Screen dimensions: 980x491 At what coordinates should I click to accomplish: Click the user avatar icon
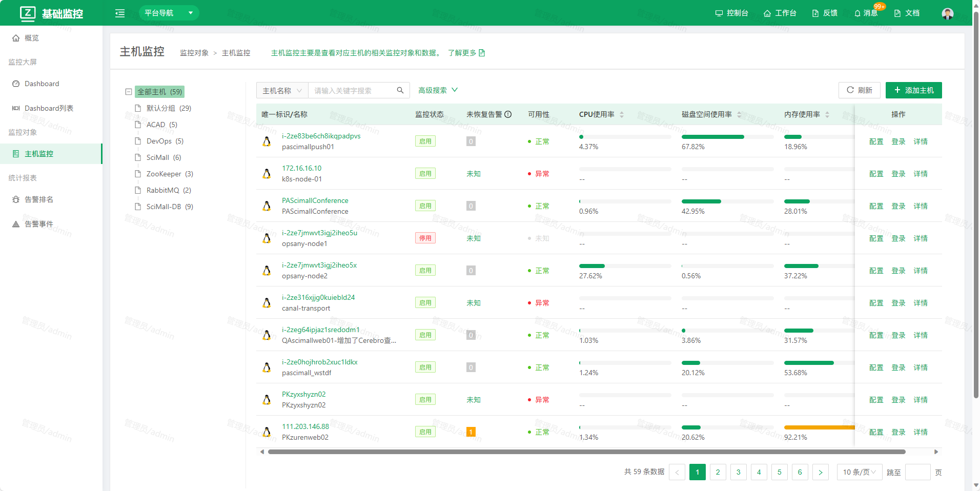(948, 13)
